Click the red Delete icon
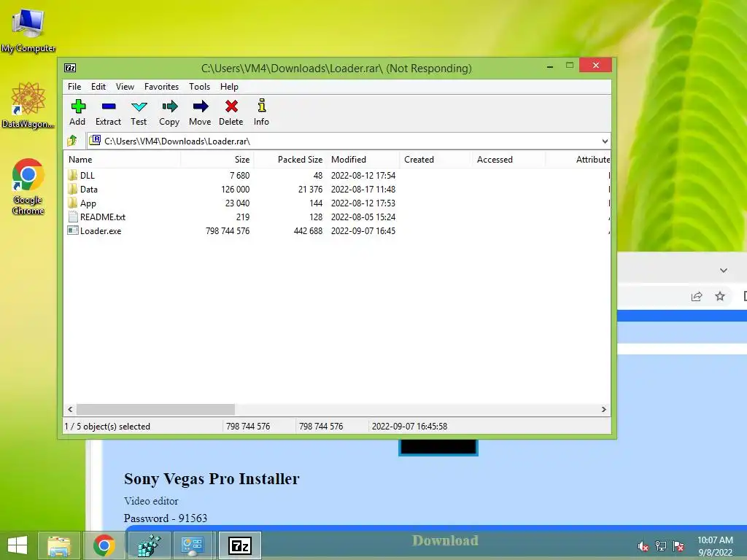This screenshot has height=560, width=747. click(231, 106)
